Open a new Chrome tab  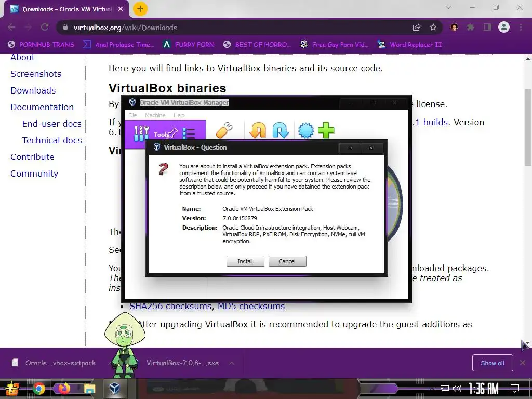(x=140, y=9)
